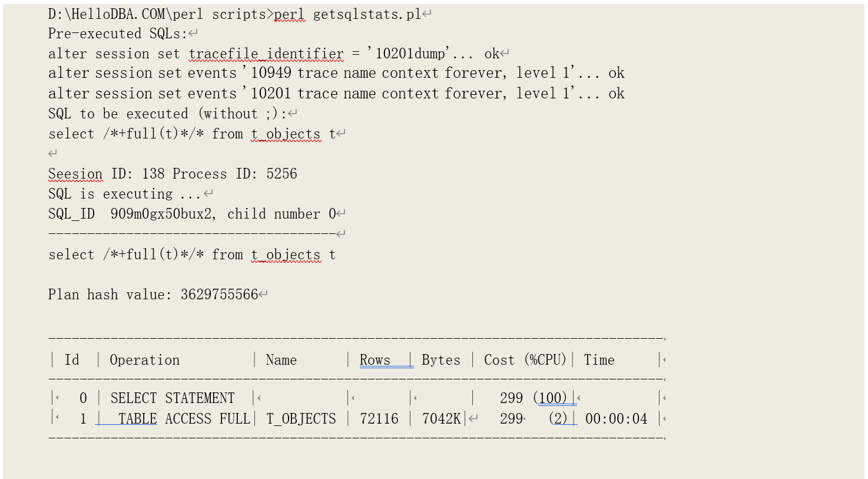Click the word getsqlstats.pl in the command line
Screen dimensions: 868x479
click(367, 14)
